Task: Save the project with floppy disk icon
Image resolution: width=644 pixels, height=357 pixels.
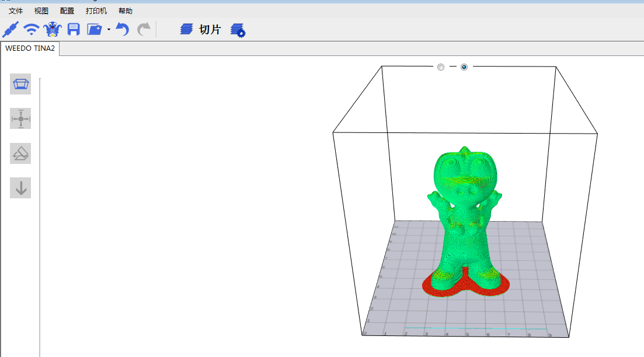Action: click(x=74, y=29)
